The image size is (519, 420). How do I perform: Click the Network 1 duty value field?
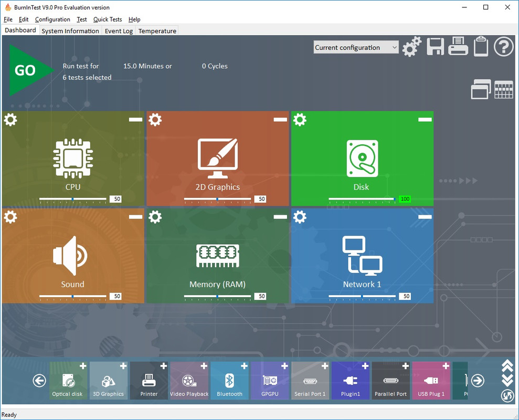tap(405, 297)
